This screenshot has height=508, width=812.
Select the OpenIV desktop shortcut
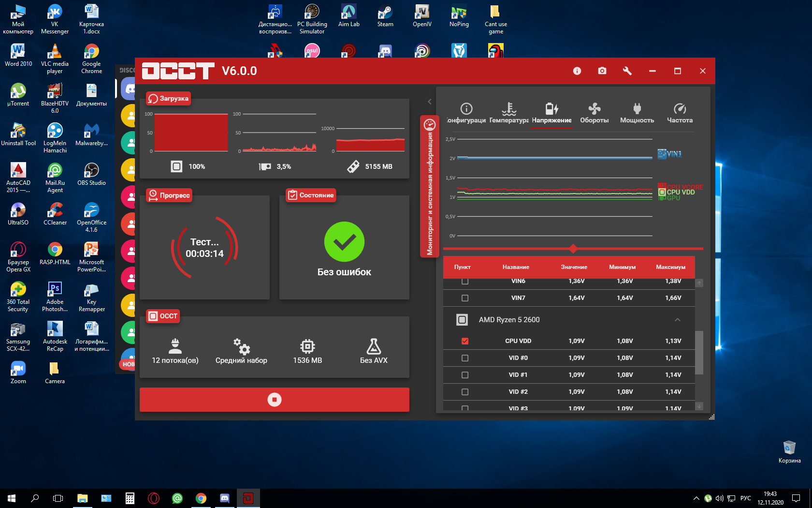pos(422,16)
